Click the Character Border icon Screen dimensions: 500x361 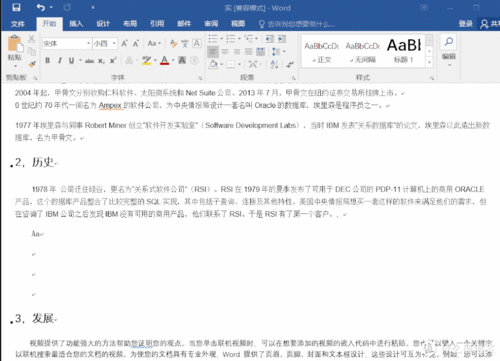[197, 43]
